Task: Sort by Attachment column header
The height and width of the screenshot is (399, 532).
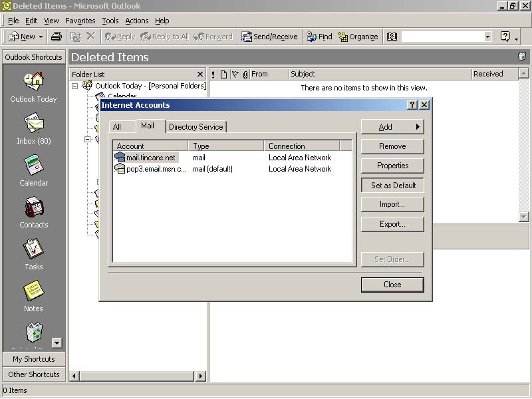Action: click(245, 74)
